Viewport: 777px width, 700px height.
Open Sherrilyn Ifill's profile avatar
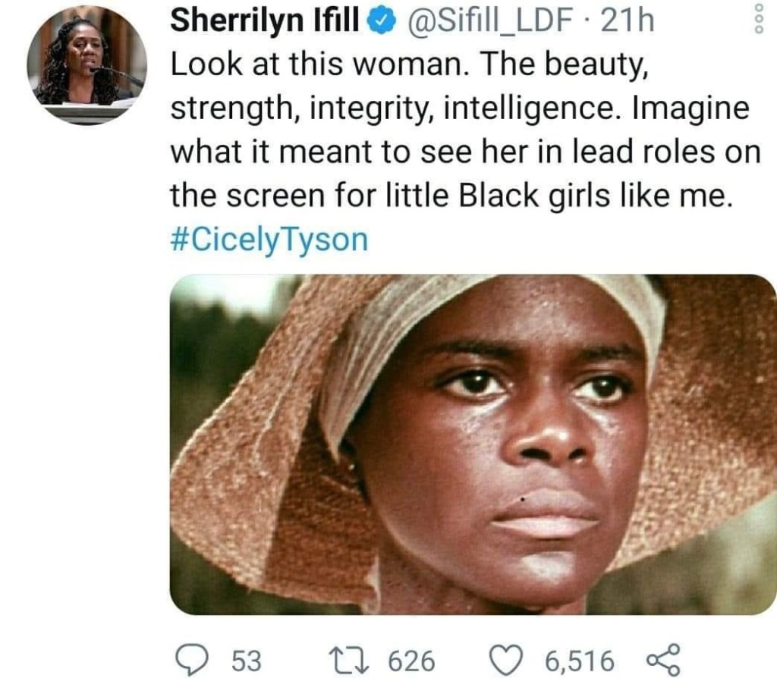click(87, 66)
